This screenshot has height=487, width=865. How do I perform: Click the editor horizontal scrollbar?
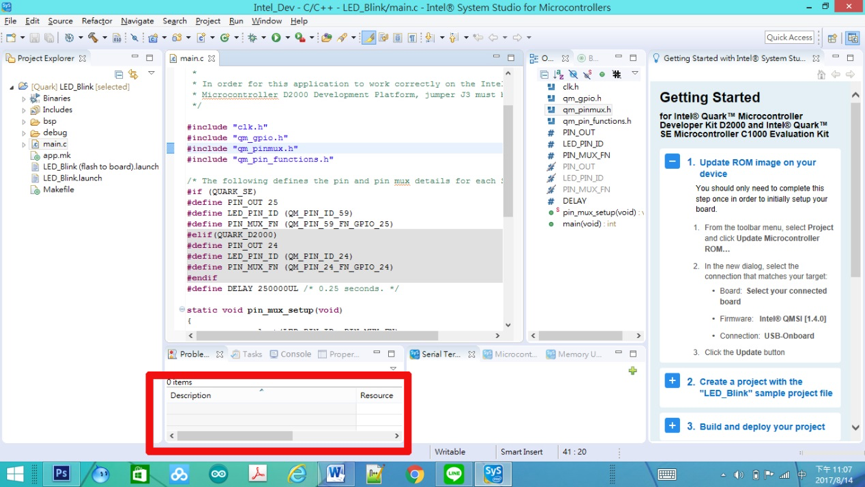(317, 335)
